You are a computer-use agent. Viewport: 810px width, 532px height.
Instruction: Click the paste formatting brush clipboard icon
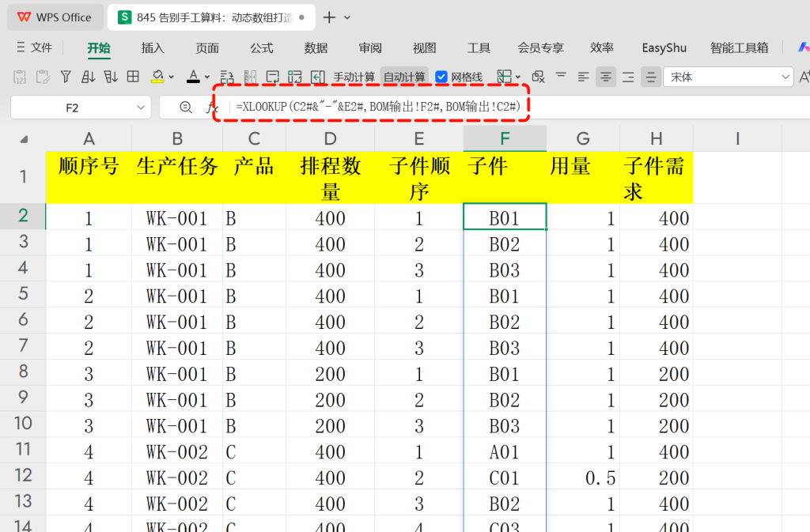tap(43, 77)
